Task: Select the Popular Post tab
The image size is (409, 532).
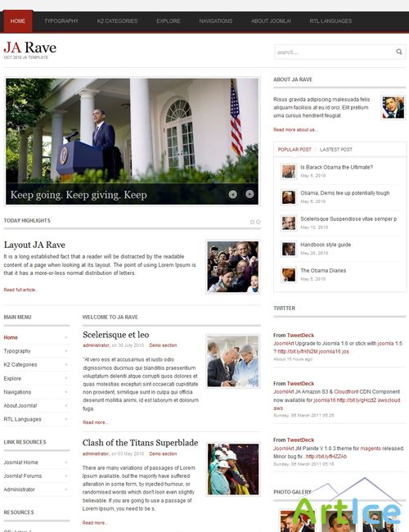Action: 294,149
